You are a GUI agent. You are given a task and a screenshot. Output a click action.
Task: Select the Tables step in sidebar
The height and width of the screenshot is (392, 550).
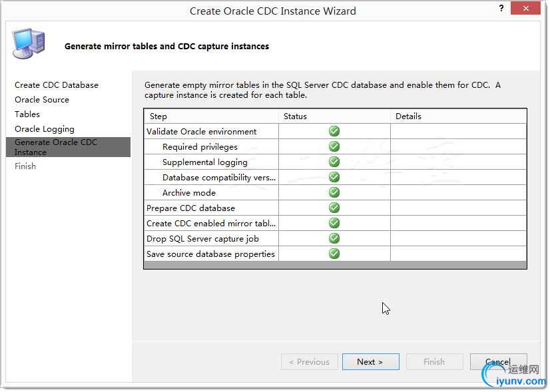27,114
